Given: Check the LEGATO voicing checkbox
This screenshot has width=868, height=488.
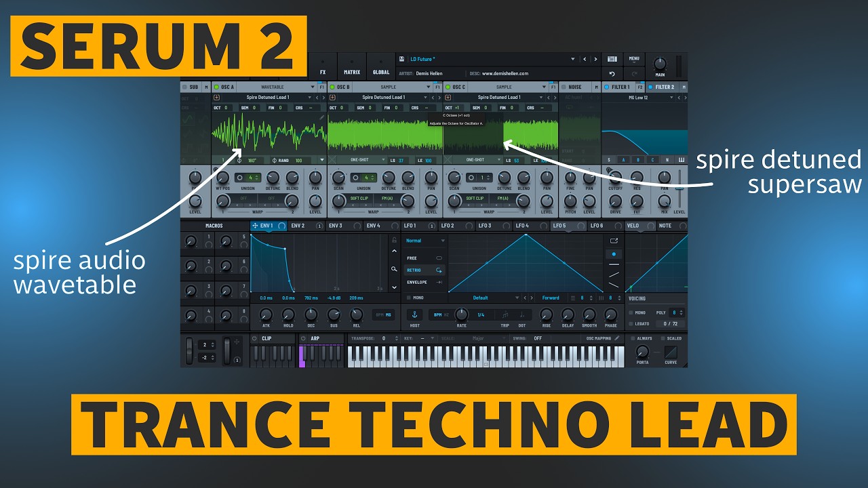Looking at the screenshot, I should tap(631, 324).
